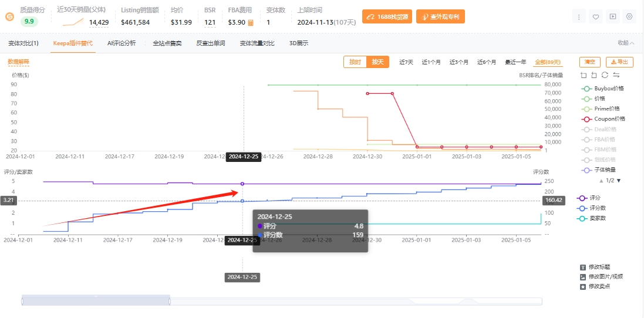Switch granularity to 按时
This screenshot has width=644, height=318.
click(355, 62)
